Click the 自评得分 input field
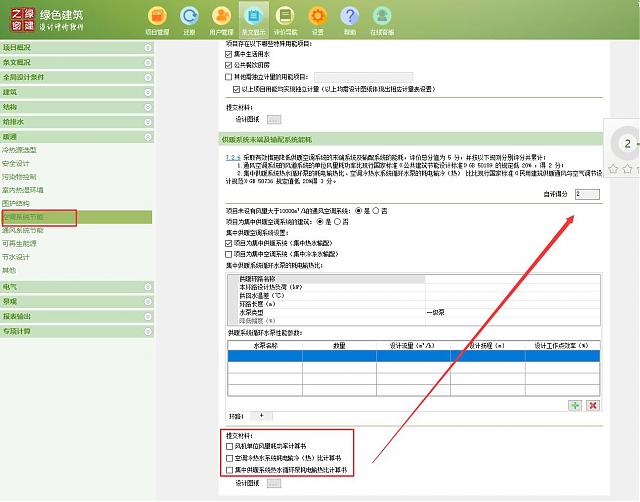The height and width of the screenshot is (502, 640). tap(587, 194)
